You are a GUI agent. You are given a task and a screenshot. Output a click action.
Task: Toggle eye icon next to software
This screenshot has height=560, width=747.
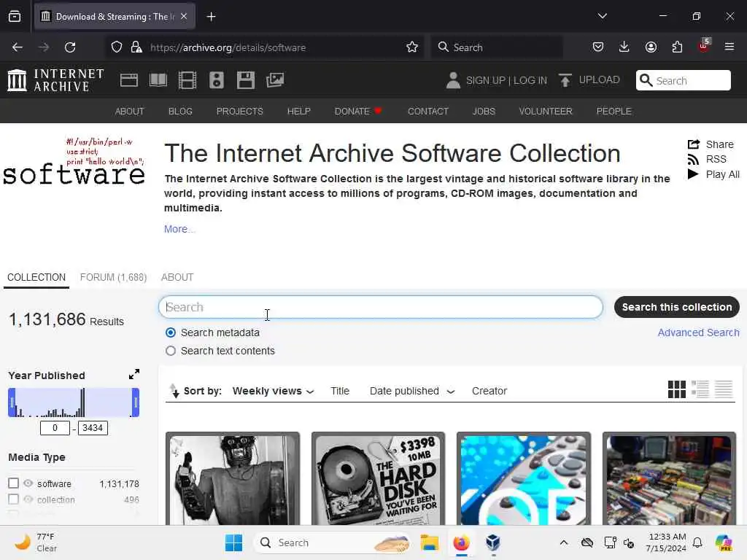click(28, 483)
